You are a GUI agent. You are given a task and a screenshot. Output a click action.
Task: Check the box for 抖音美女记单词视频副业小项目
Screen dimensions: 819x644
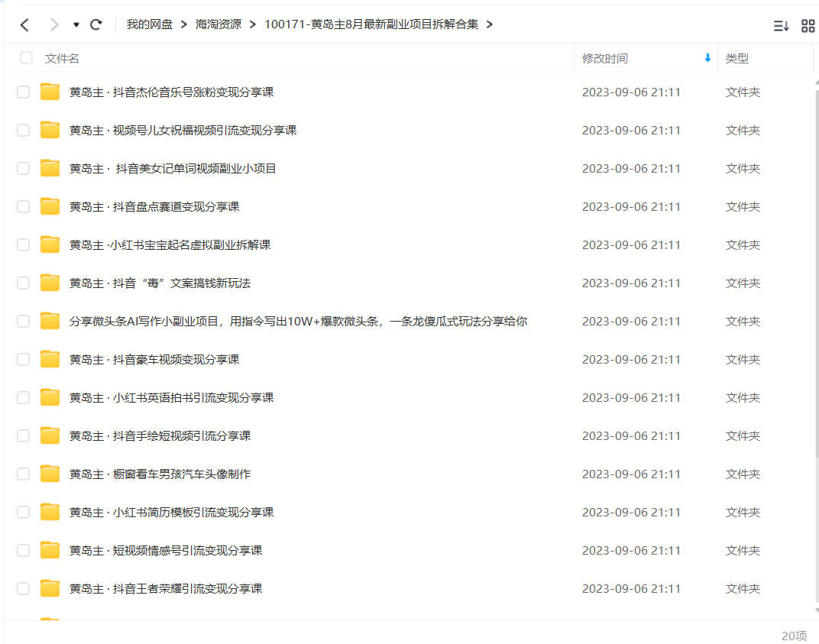pyautogui.click(x=23, y=169)
